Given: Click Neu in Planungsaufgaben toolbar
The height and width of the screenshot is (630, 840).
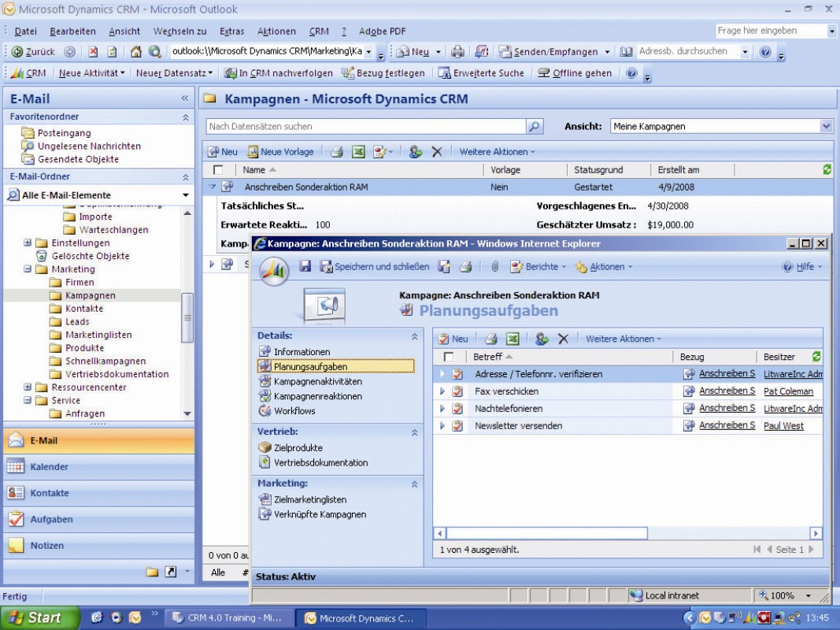Looking at the screenshot, I should [x=453, y=339].
